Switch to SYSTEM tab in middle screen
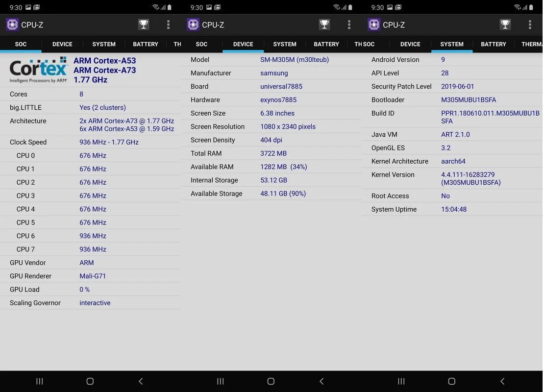This screenshot has width=543, height=392. 285,44
